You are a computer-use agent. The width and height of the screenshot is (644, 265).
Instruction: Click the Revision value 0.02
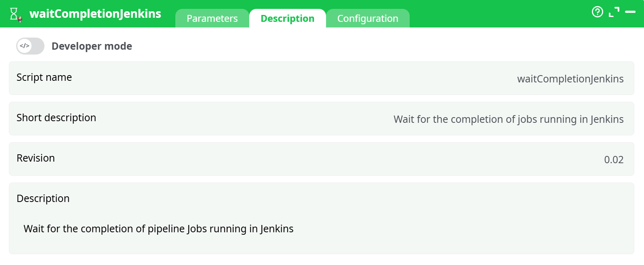613,160
